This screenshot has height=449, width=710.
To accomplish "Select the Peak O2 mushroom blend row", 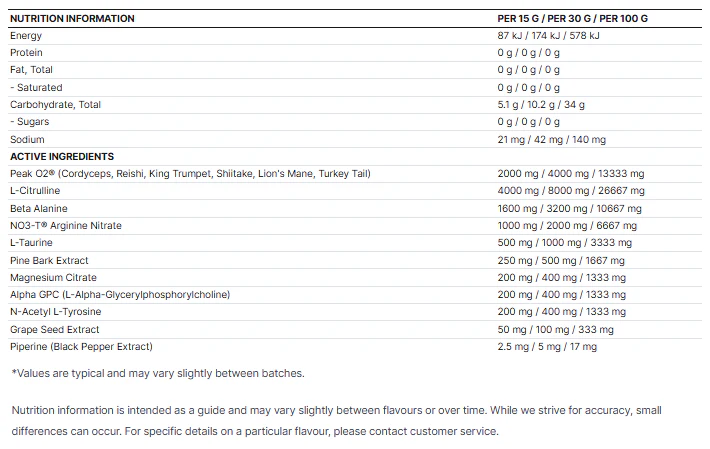I will point(355,174).
